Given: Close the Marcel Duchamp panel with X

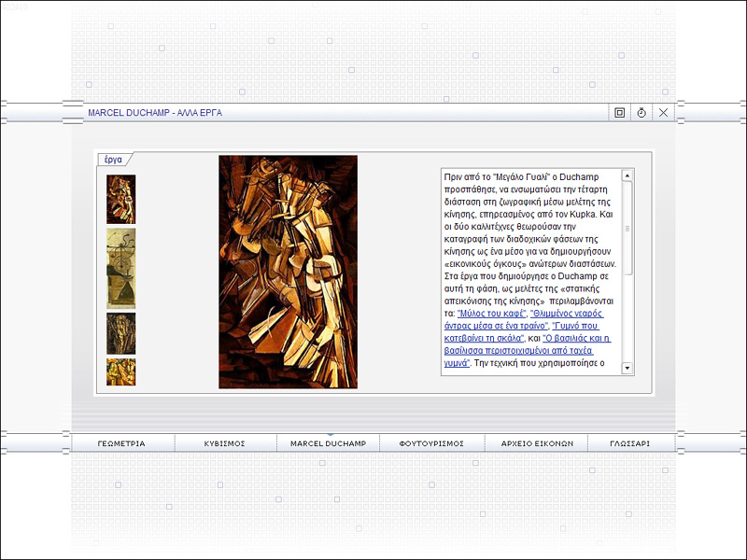Looking at the screenshot, I should [x=663, y=113].
